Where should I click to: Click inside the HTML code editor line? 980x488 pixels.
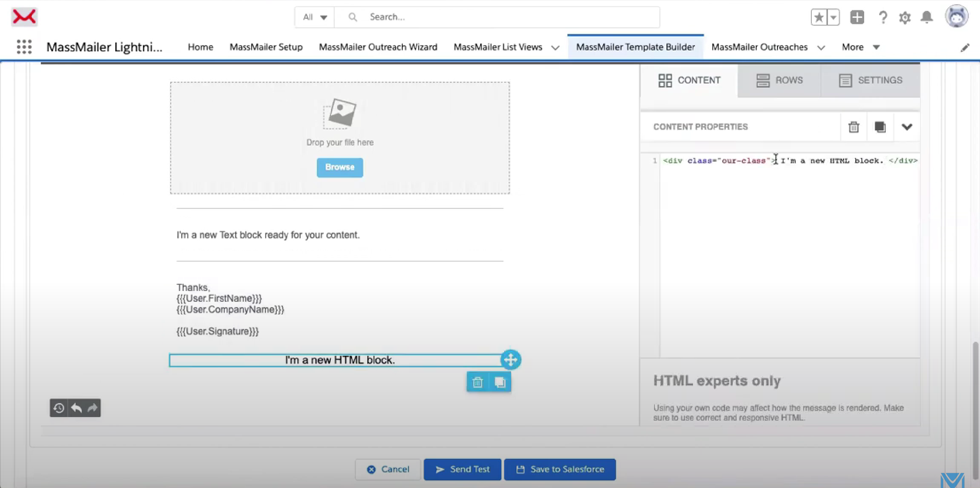point(790,160)
